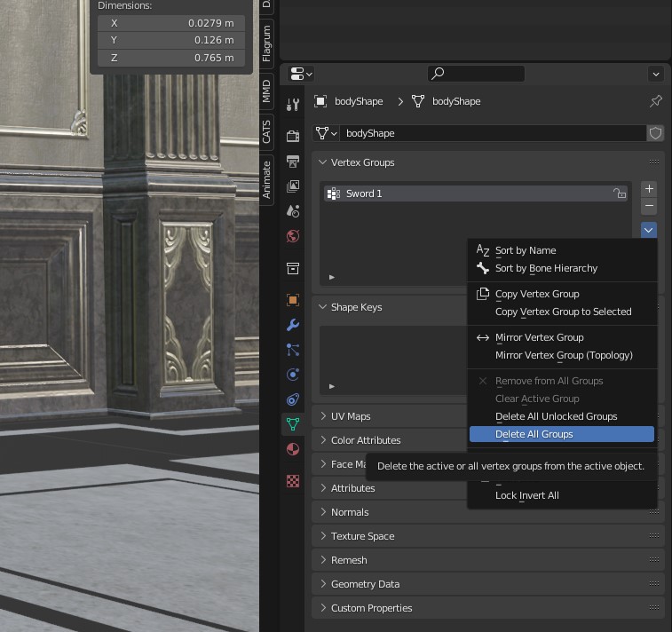
Task: Click the Texture Space panel drag grip
Action: point(654,535)
